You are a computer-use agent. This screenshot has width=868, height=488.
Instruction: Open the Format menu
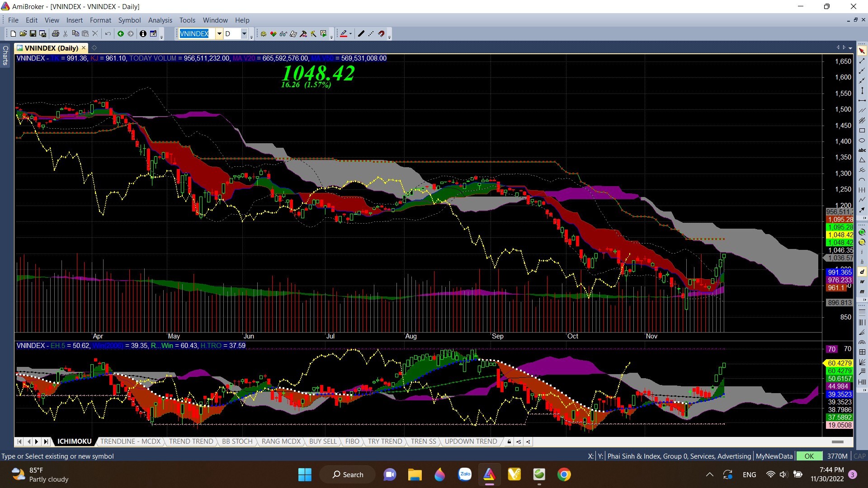click(100, 20)
